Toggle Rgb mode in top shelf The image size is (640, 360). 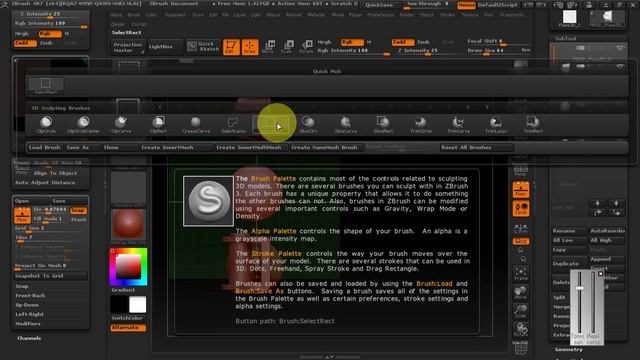(352, 42)
